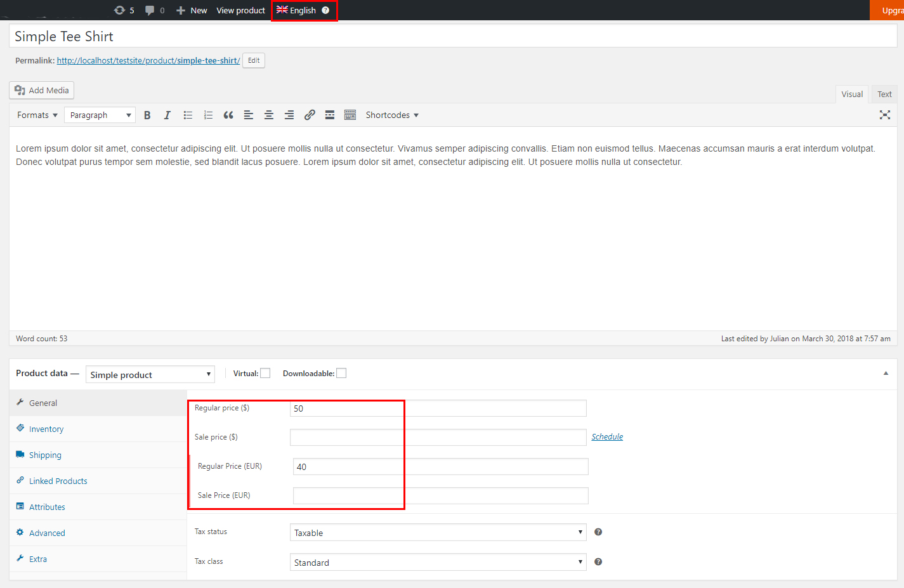Toggle bold formatting
This screenshot has height=588, width=904.
147,115
